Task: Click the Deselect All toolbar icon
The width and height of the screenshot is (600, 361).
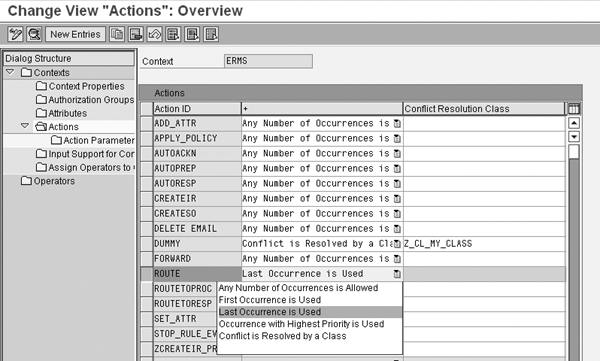Action: 211,34
